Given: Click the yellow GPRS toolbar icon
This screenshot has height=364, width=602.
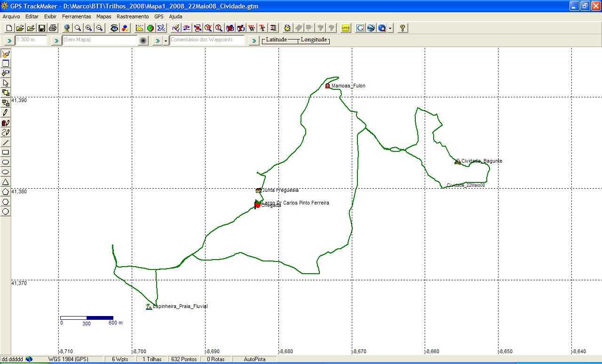Looking at the screenshot, I should (346, 28).
